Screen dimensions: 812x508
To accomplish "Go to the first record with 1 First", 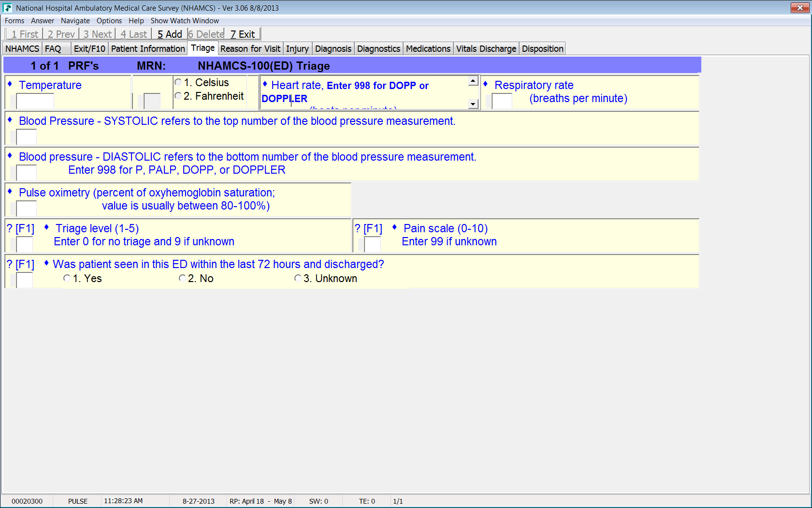I will (x=24, y=34).
